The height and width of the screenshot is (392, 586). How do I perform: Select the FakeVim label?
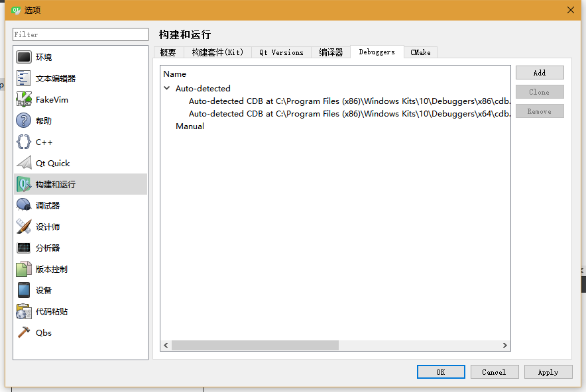pyautogui.click(x=52, y=100)
